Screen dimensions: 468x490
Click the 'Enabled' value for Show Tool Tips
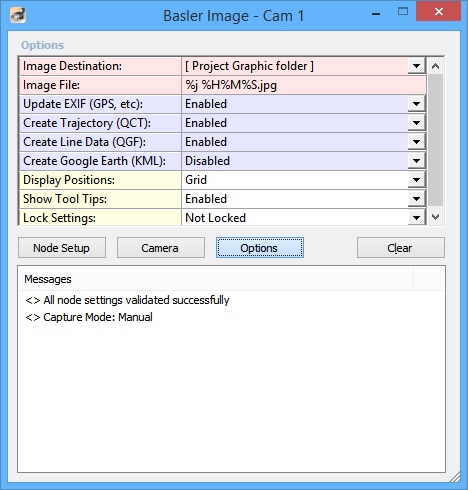click(206, 199)
